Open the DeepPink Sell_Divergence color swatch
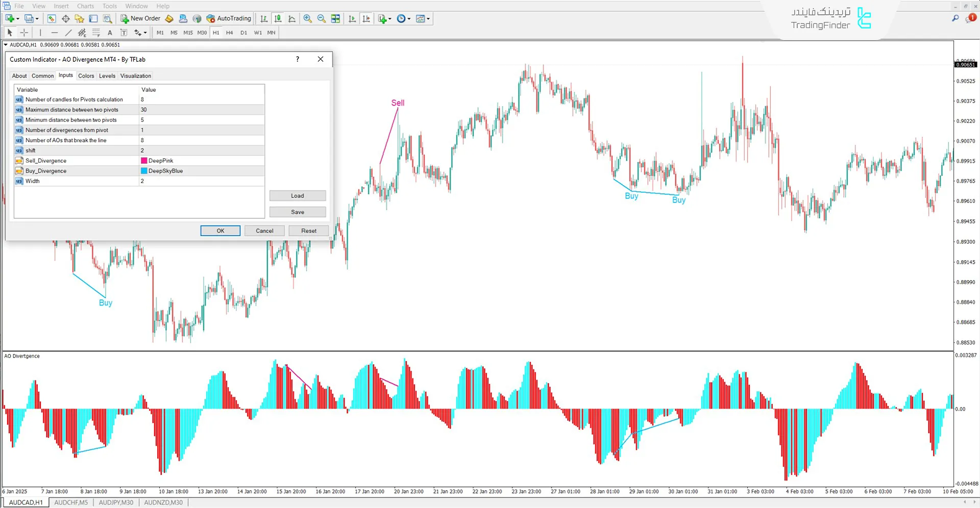Screen dimensions: 980x508 (x=144, y=160)
